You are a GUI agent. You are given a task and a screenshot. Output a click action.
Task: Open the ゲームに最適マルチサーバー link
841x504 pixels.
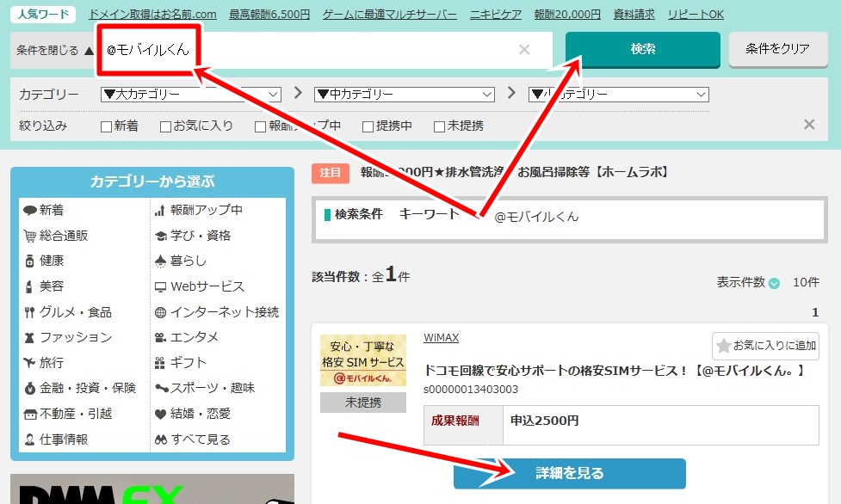390,15
